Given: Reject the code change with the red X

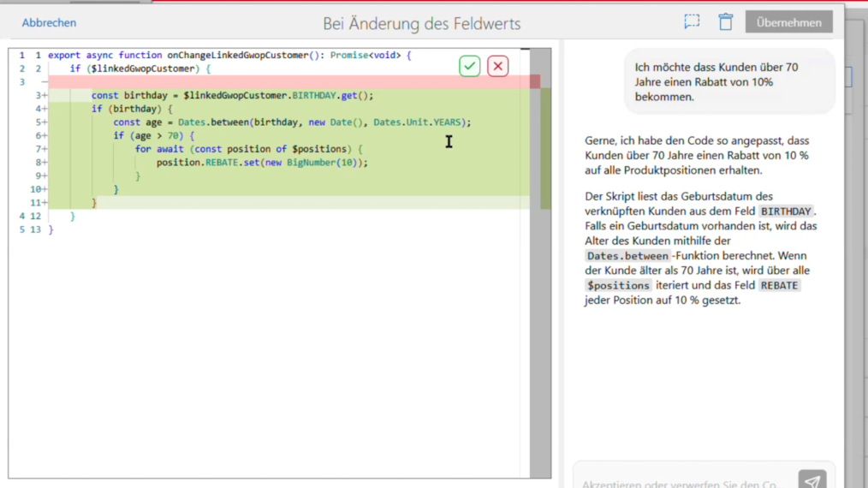Looking at the screenshot, I should tap(497, 66).
